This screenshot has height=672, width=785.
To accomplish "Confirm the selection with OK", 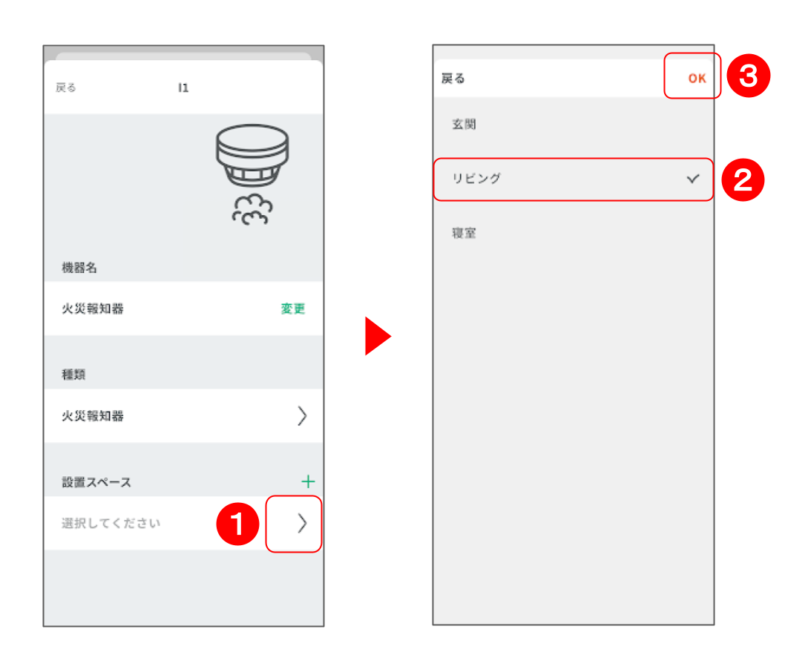I will click(697, 78).
